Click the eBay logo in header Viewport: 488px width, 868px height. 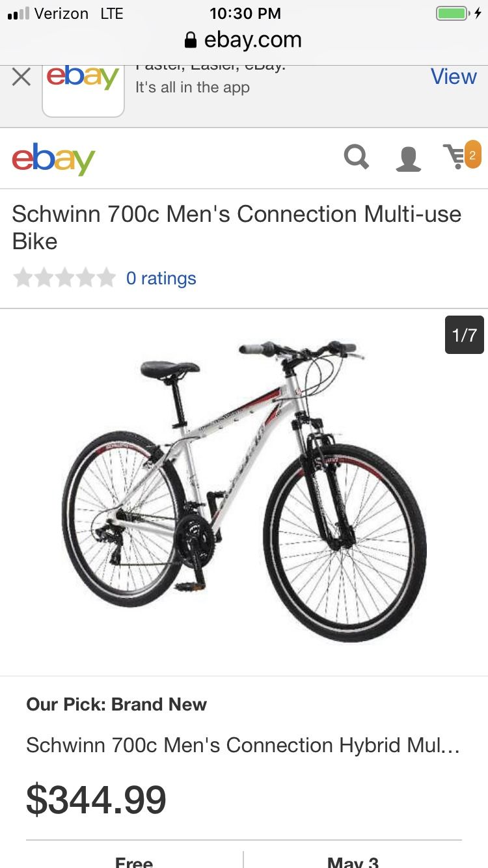pos(53,159)
